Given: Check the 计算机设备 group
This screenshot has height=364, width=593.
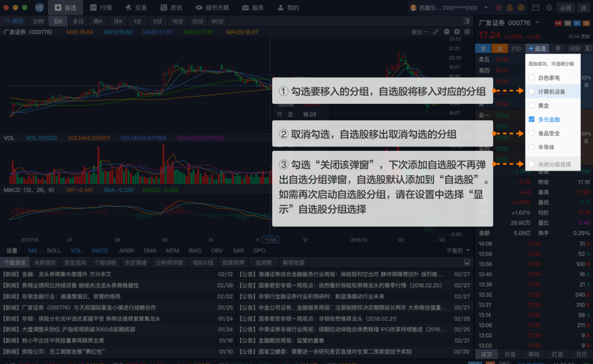Looking at the screenshot, I should (531, 92).
